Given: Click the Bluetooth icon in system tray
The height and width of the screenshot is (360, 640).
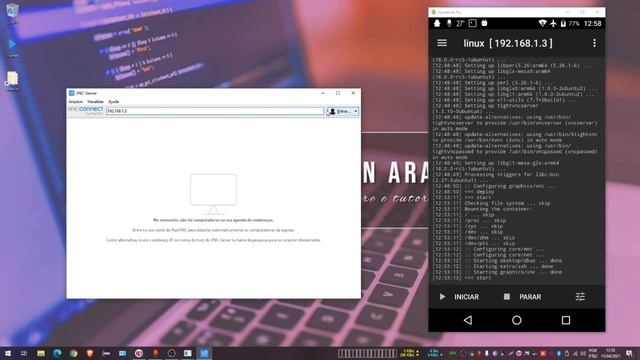Looking at the screenshot, I should (559, 353).
